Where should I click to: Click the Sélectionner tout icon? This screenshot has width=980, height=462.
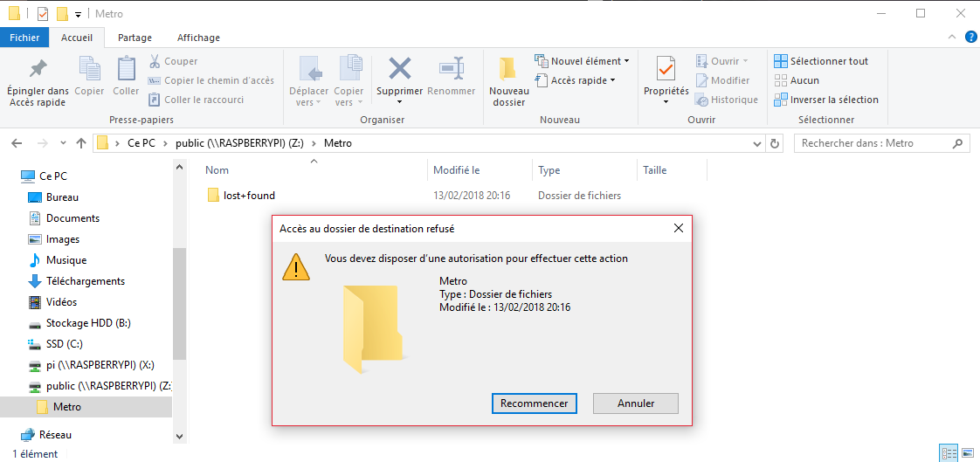[781, 61]
